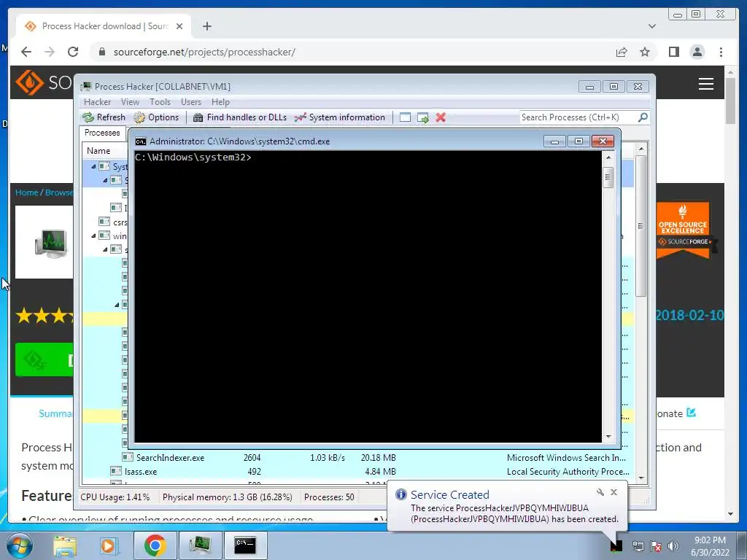Screen dimensions: 747x560
Task: Click the info icon in notification
Action: point(401,495)
